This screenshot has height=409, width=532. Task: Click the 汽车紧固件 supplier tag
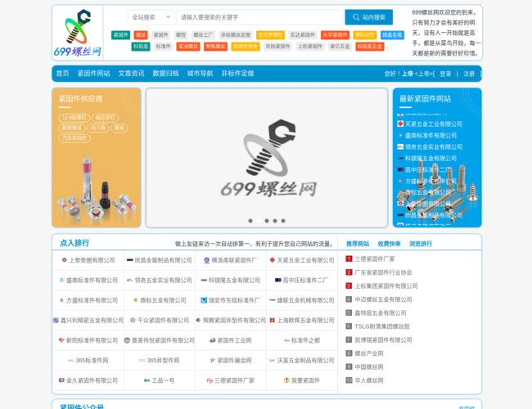point(74,138)
